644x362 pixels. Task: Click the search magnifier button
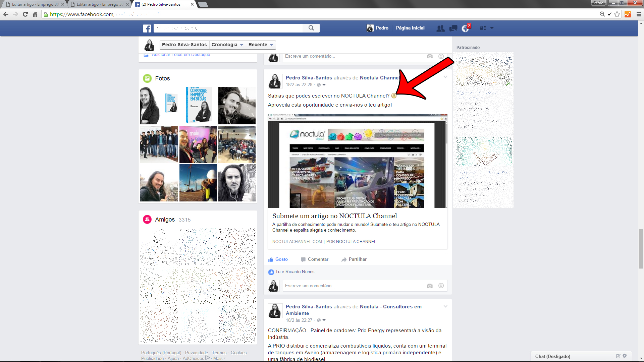[311, 28]
